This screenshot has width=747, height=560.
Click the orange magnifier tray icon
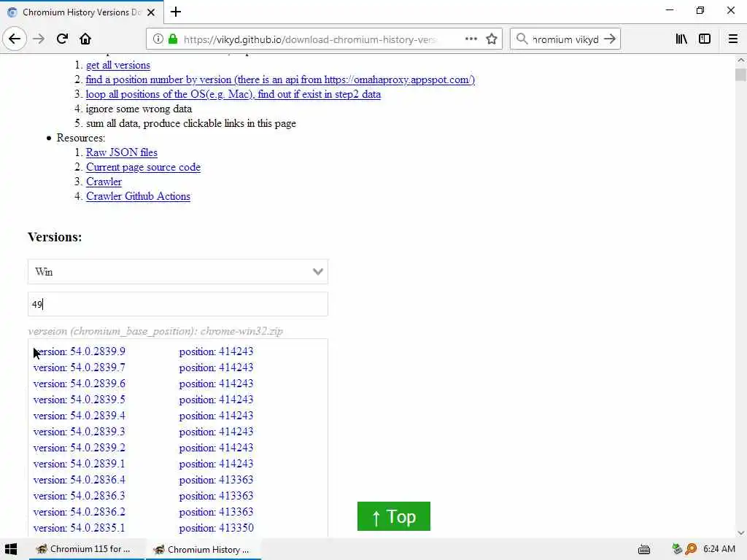[x=691, y=549]
